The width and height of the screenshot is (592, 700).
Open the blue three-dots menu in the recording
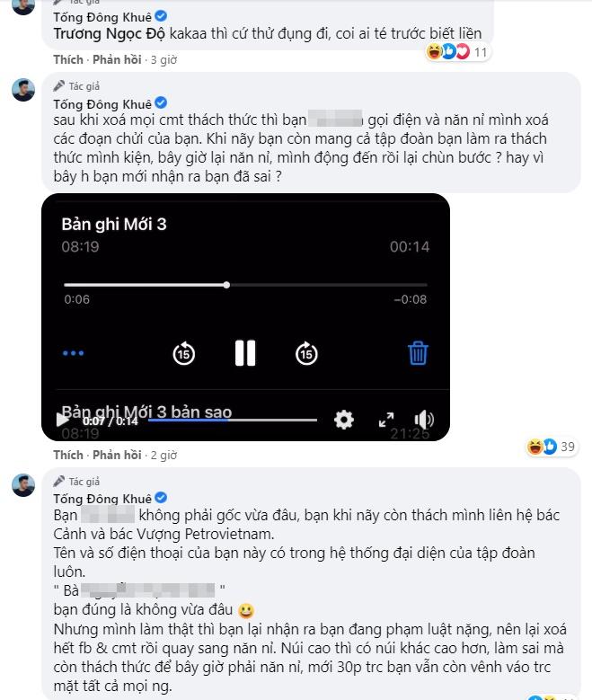[73, 353]
